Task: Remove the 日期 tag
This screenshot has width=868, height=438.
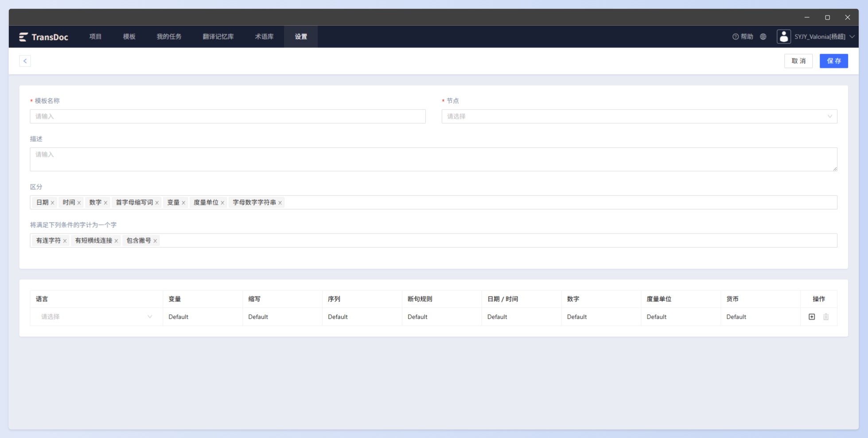Action: point(52,203)
